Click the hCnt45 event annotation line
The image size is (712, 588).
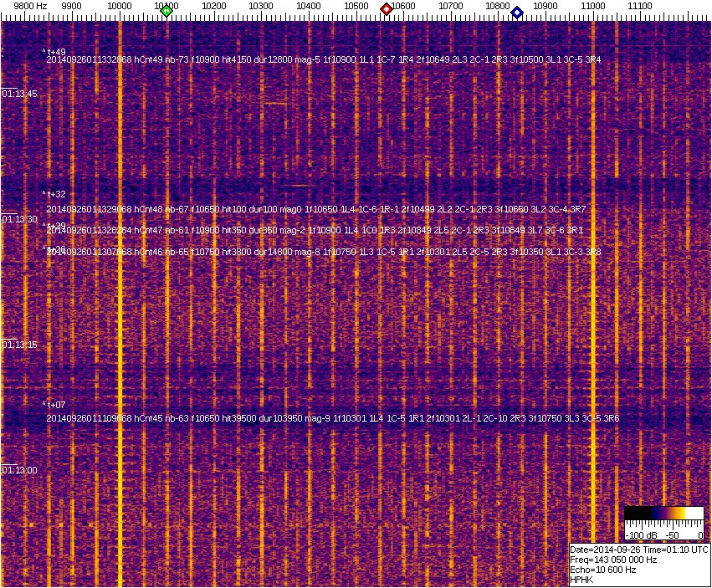[332, 418]
